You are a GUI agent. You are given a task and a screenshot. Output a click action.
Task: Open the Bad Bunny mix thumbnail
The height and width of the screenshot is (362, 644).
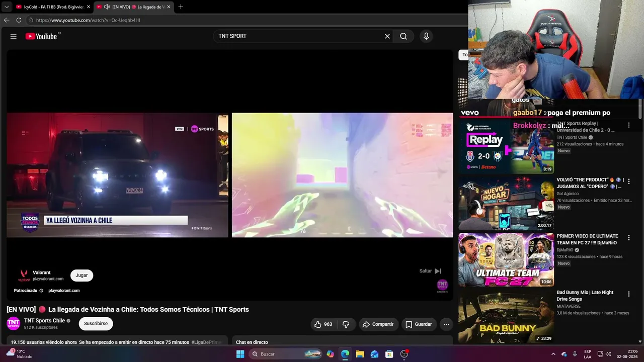point(506,316)
